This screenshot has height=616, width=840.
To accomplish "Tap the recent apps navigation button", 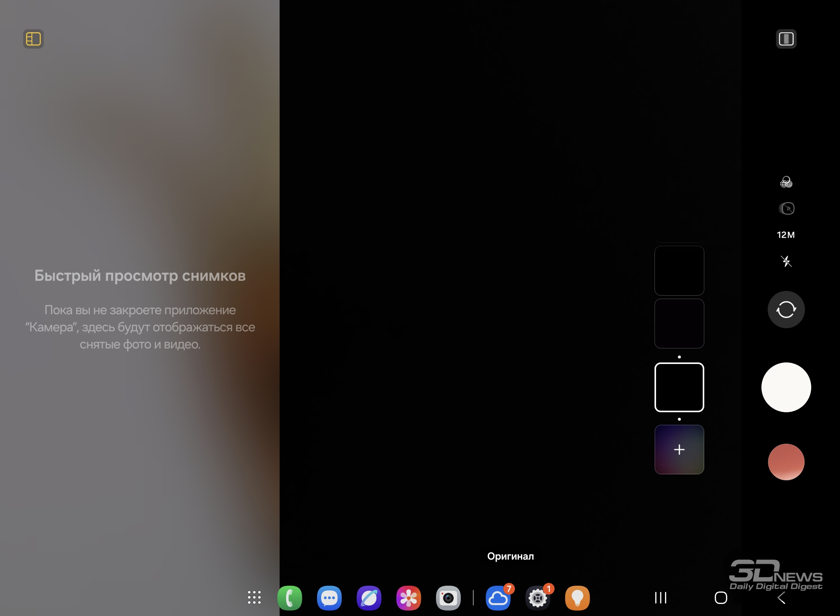I will [x=660, y=598].
